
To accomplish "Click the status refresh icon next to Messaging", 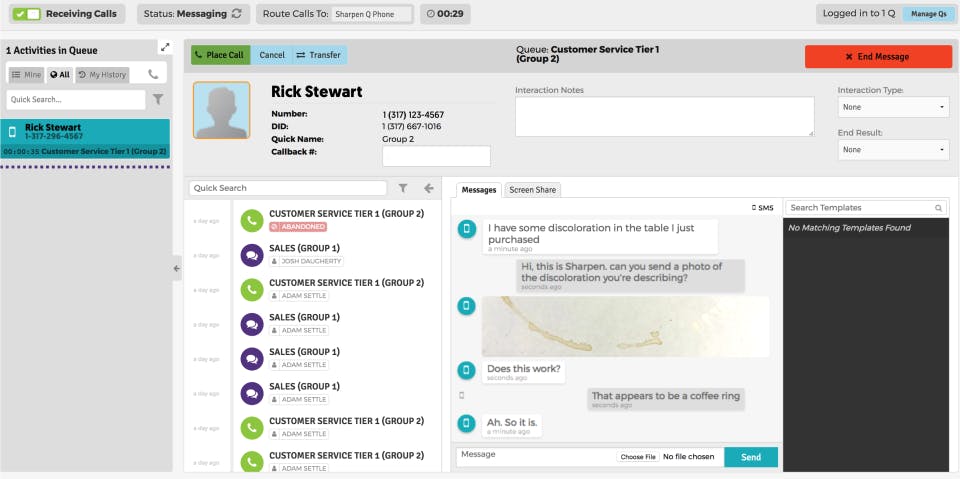I will coord(236,14).
